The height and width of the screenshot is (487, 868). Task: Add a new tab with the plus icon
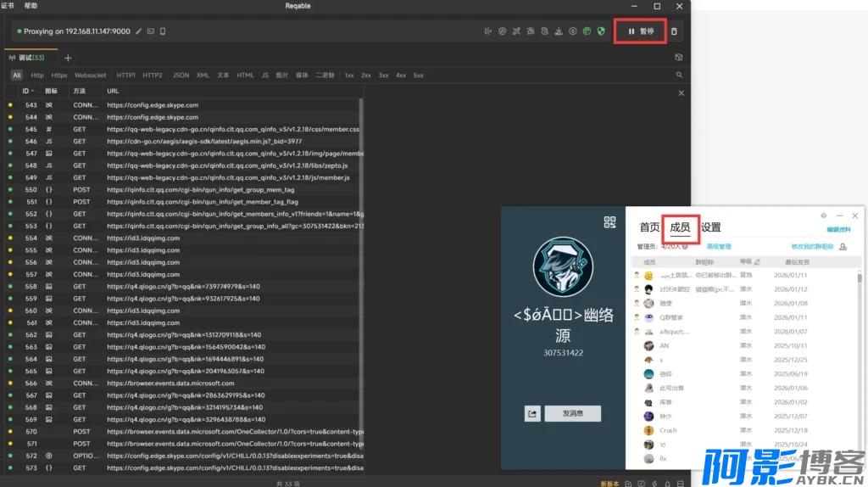(68, 58)
